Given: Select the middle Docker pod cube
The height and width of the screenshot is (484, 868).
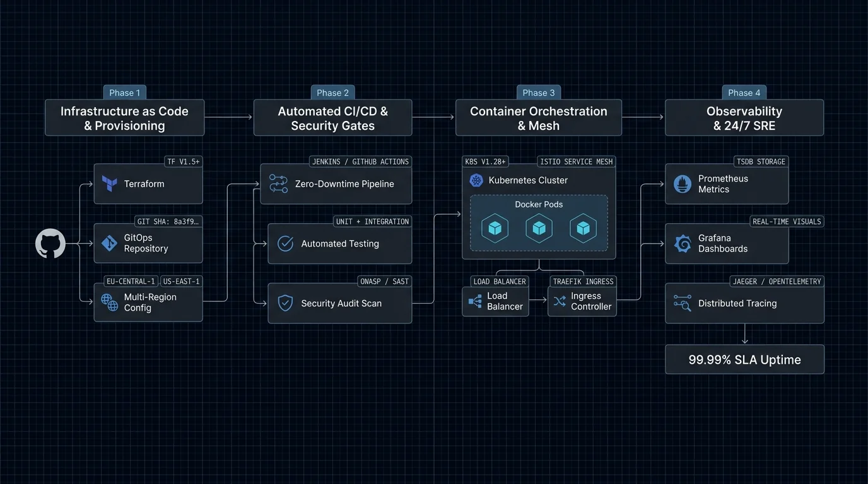Looking at the screenshot, I should [x=539, y=228].
